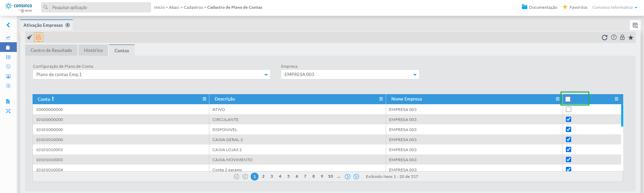Click the ellipsis more pages button
The image size is (644, 193).
pyautogui.click(x=339, y=176)
